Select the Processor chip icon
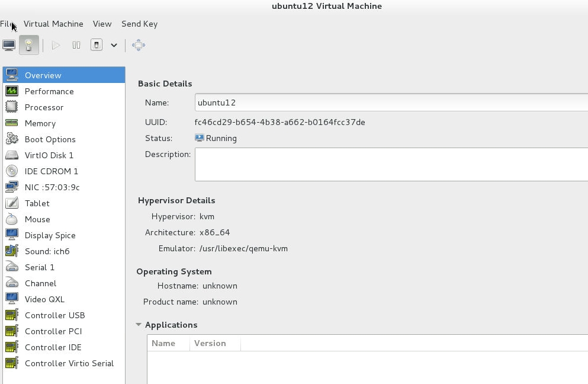The image size is (588, 384). tap(12, 107)
